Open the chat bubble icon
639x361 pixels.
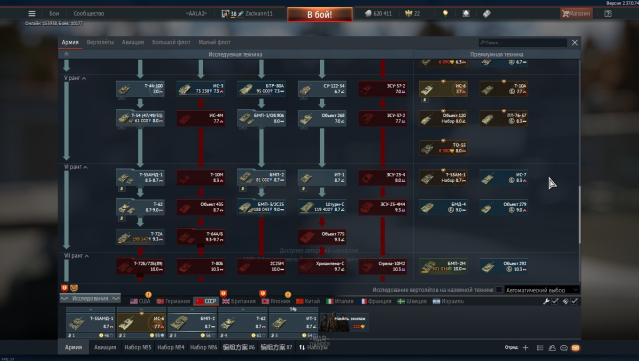[564, 348]
